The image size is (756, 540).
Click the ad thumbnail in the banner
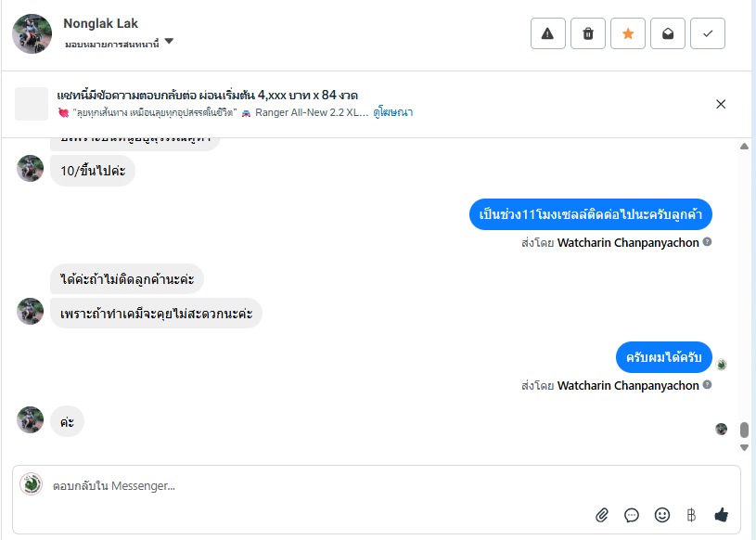point(32,104)
